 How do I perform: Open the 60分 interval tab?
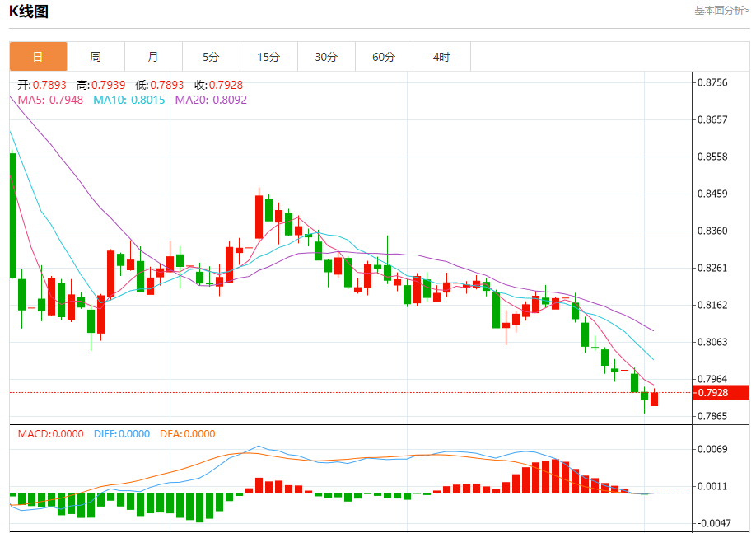click(x=384, y=57)
